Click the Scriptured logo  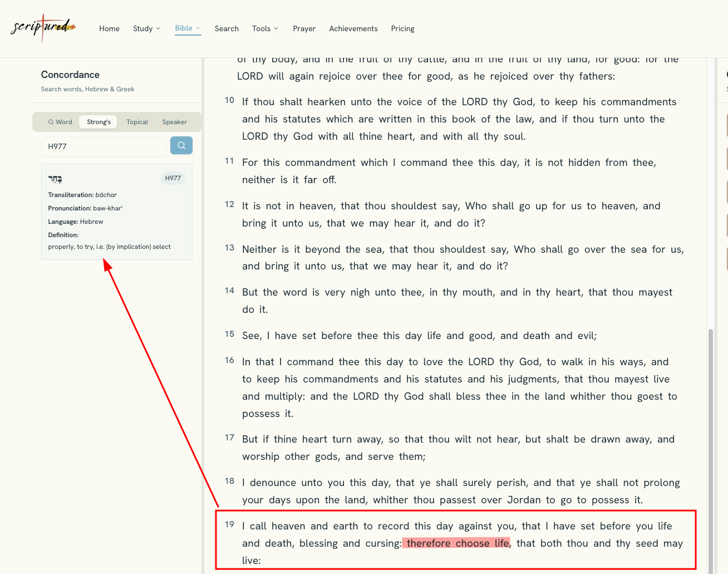tap(43, 28)
